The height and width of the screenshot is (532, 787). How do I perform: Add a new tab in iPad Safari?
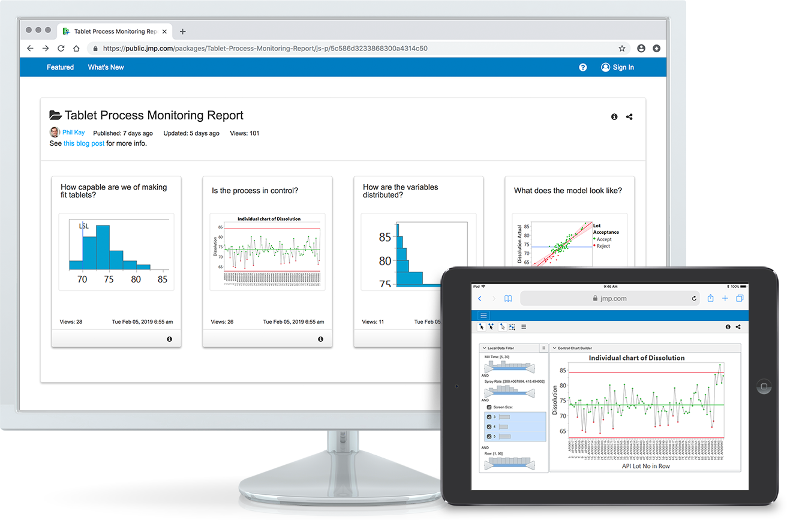(x=725, y=298)
